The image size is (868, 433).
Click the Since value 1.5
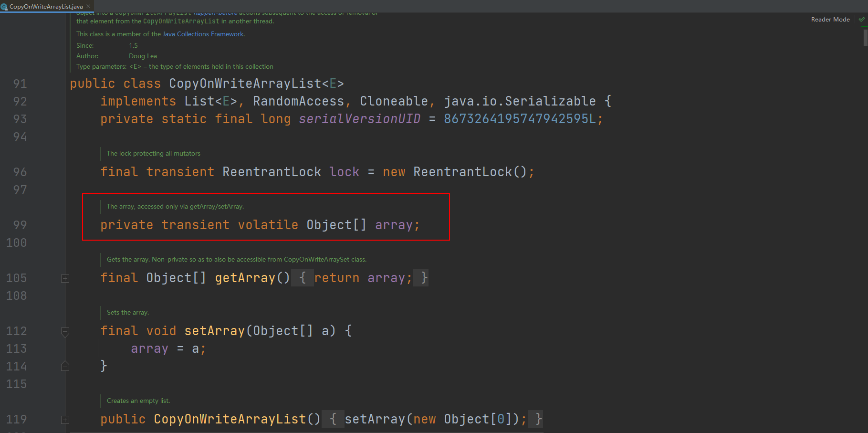pyautogui.click(x=133, y=46)
